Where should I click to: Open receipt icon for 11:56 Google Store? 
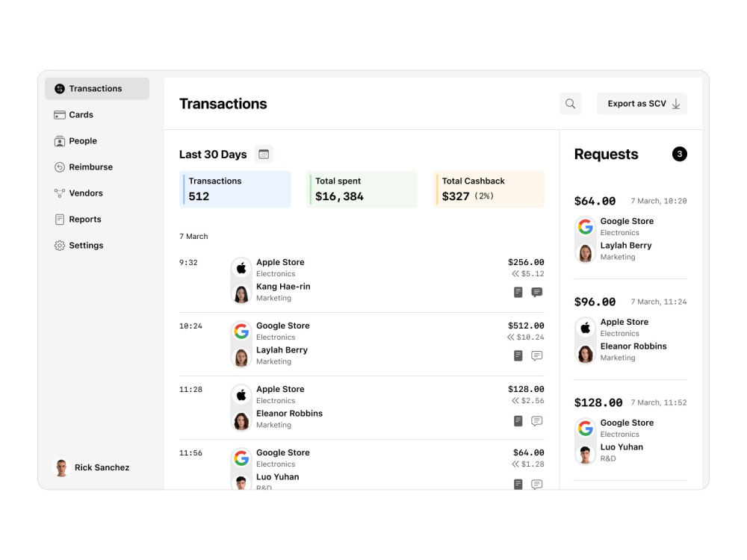[x=518, y=484]
